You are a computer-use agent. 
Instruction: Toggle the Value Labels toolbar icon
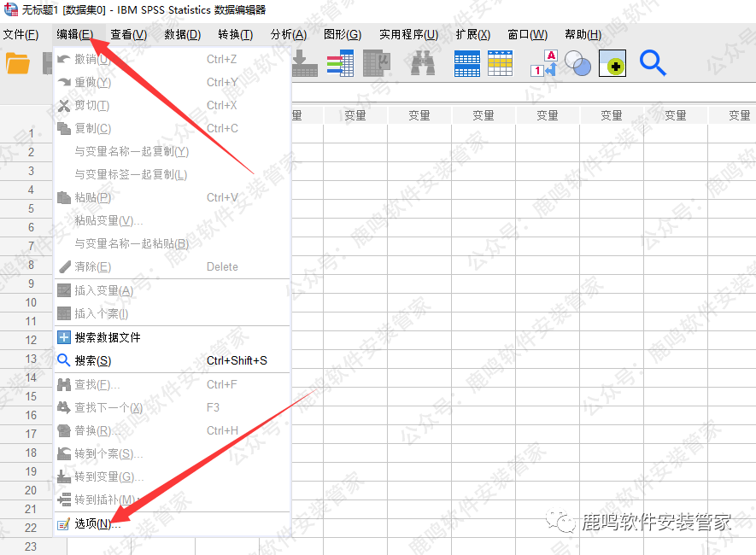[x=544, y=63]
